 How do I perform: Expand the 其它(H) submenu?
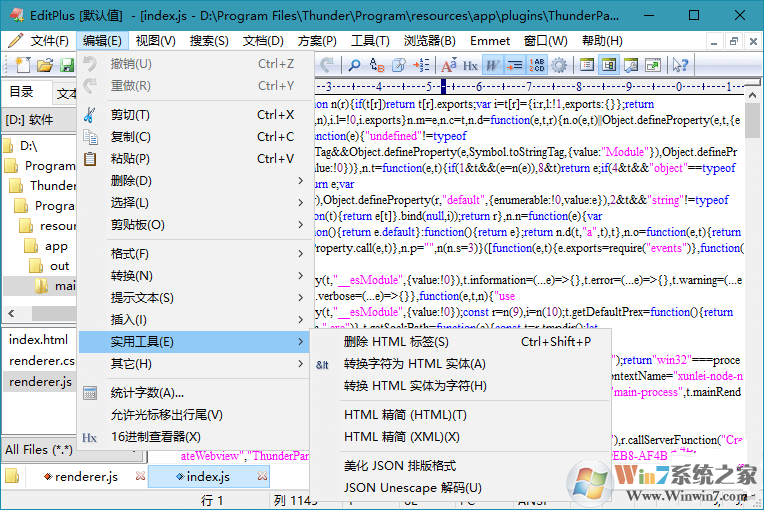194,364
